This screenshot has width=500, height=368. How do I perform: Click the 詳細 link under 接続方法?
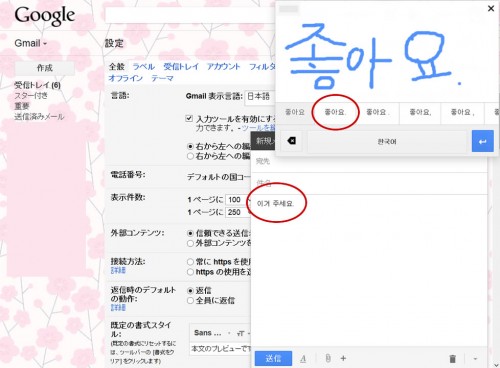[x=118, y=270]
